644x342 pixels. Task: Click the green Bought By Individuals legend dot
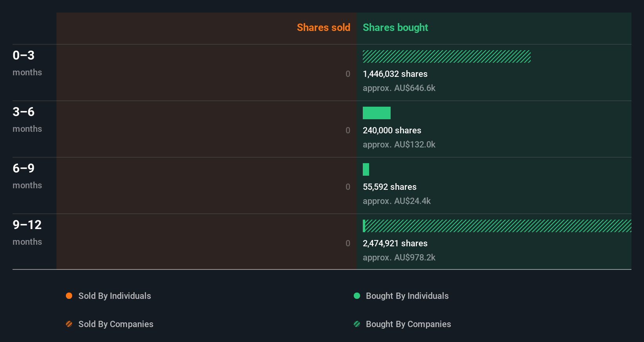click(357, 296)
